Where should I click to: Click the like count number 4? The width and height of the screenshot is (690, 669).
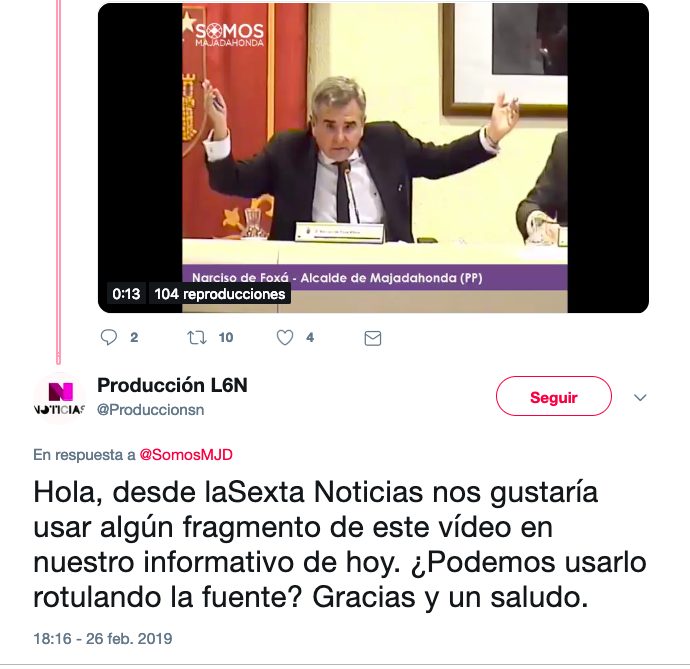click(310, 338)
